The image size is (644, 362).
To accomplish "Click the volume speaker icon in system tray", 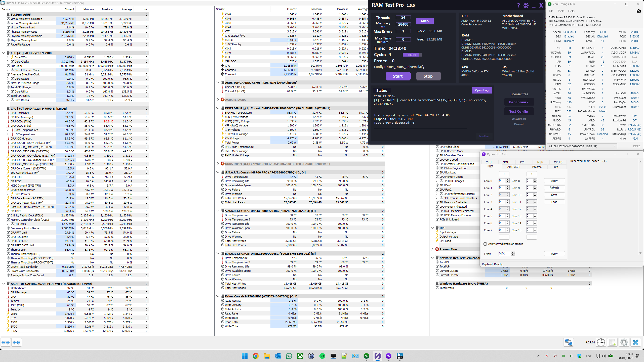I will click(604, 356).
